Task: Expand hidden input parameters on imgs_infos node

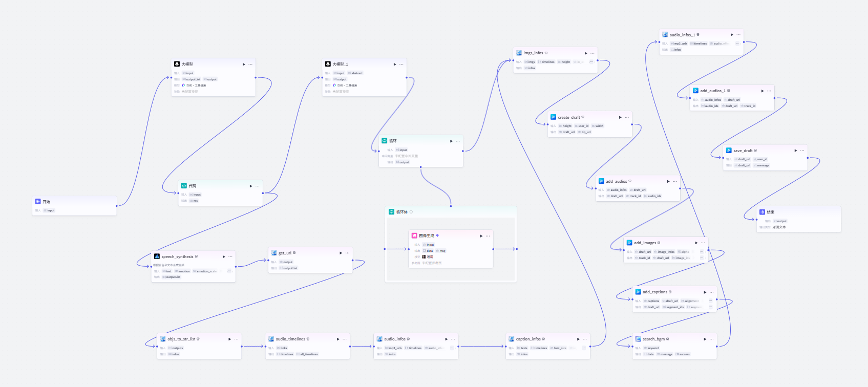Action: pyautogui.click(x=591, y=62)
